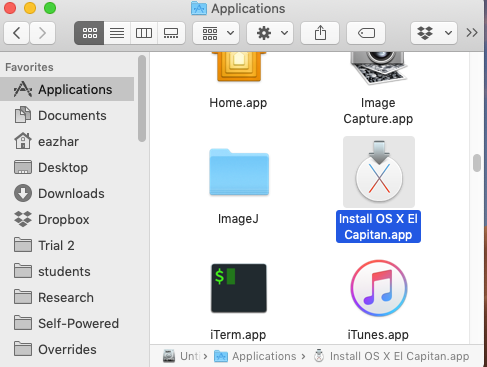The image size is (487, 367).
Task: Click Install OS X El Capitan.app in path bar
Action: pyautogui.click(x=391, y=356)
